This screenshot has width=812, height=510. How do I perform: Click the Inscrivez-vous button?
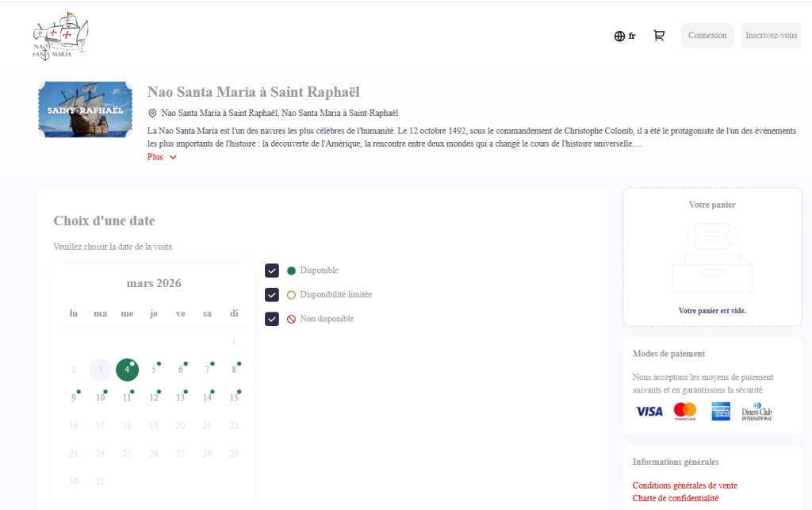click(x=771, y=36)
